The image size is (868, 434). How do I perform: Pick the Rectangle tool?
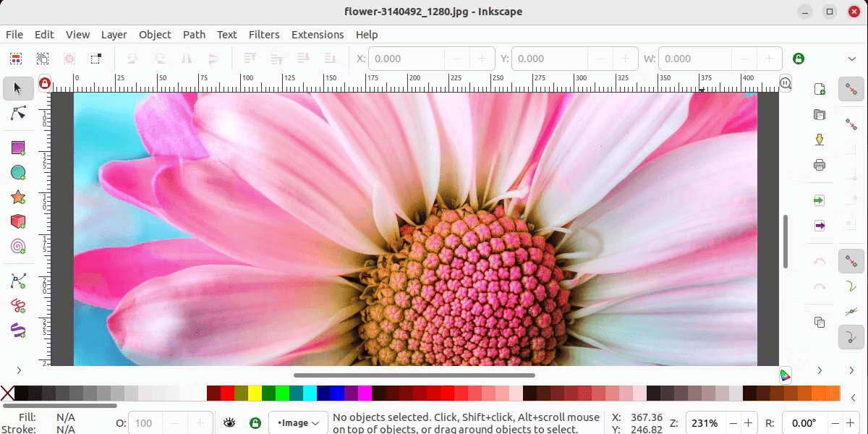[x=18, y=148]
